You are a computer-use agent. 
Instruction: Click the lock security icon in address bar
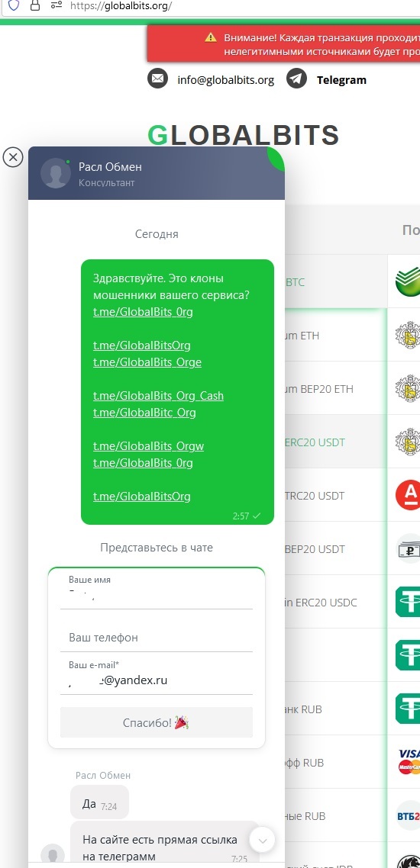pos(35,5)
